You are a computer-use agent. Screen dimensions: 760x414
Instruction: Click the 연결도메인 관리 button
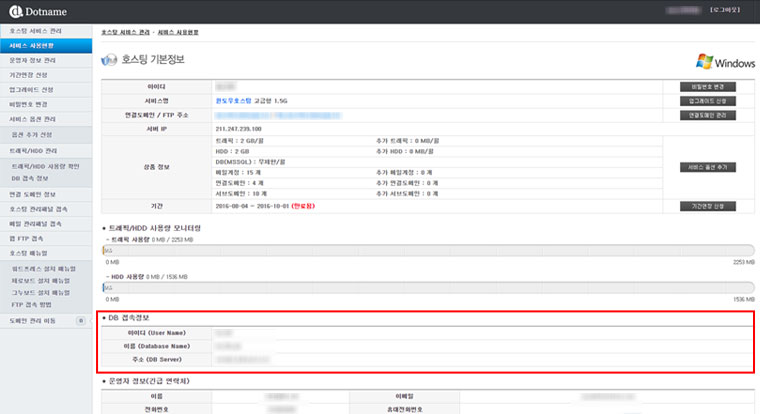(x=706, y=116)
